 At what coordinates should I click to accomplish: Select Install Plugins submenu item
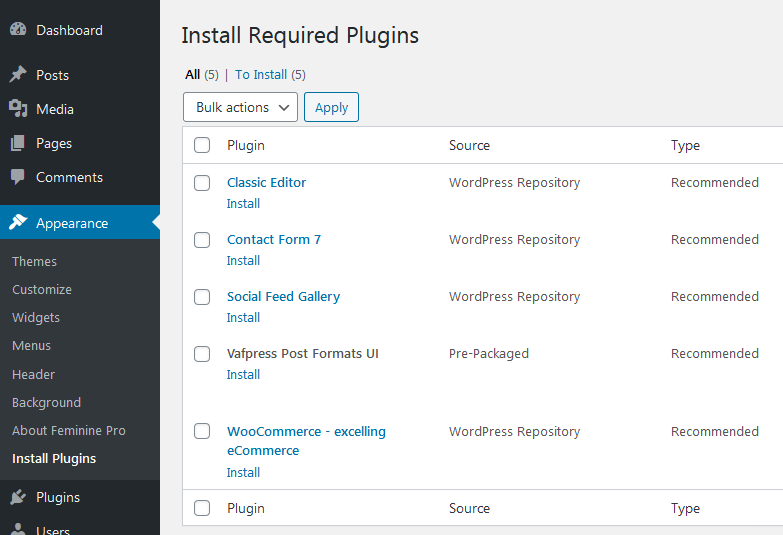point(54,458)
